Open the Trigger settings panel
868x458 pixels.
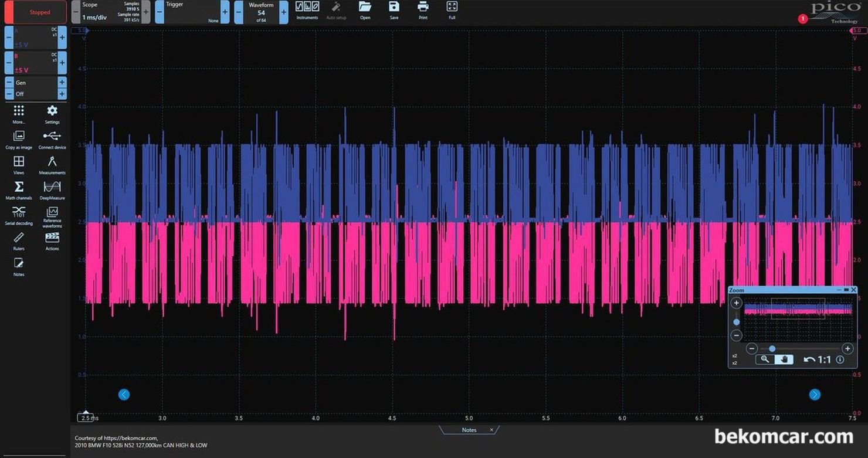pos(192,12)
